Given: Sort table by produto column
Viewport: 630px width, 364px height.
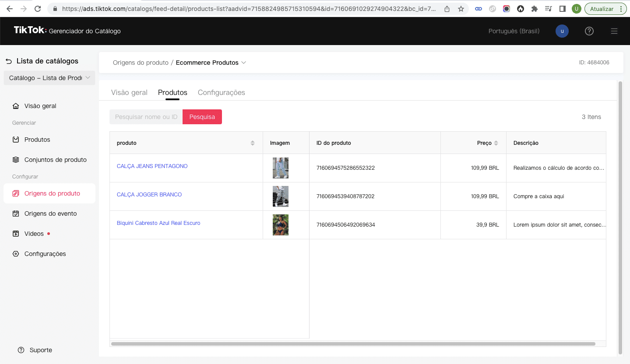Looking at the screenshot, I should coord(252,143).
